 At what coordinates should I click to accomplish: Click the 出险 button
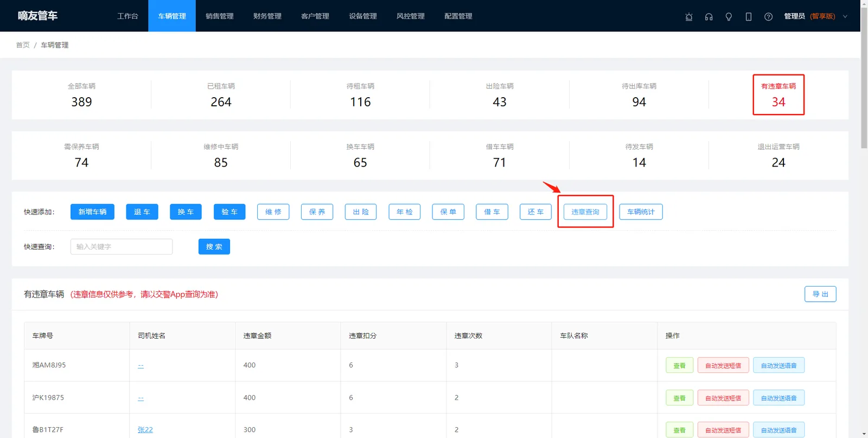361,212
